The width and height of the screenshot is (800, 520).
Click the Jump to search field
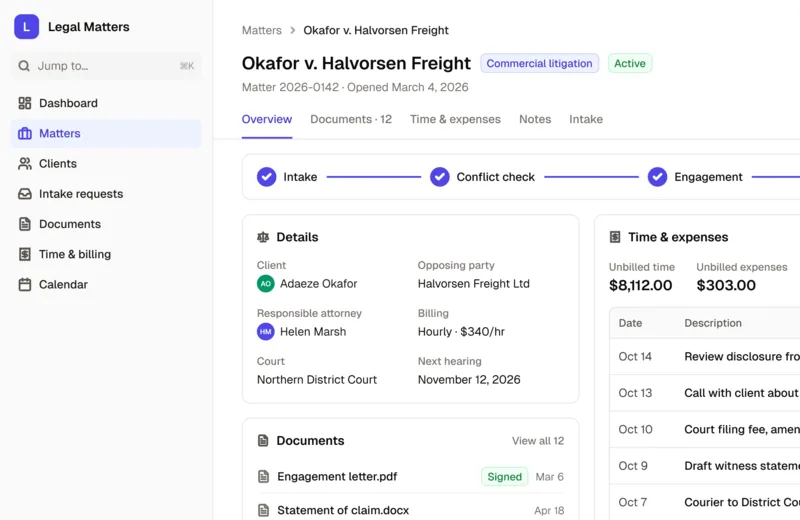106,66
